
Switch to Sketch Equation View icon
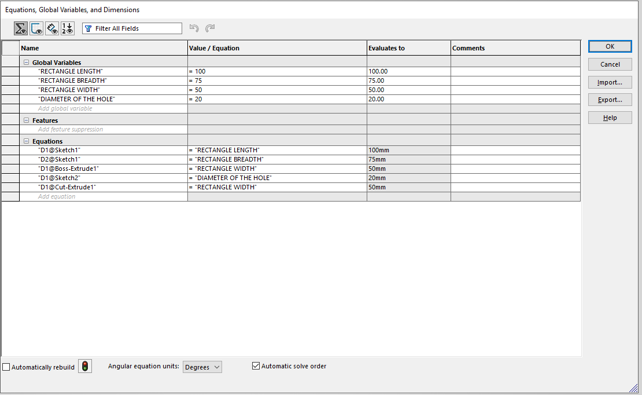click(36, 28)
